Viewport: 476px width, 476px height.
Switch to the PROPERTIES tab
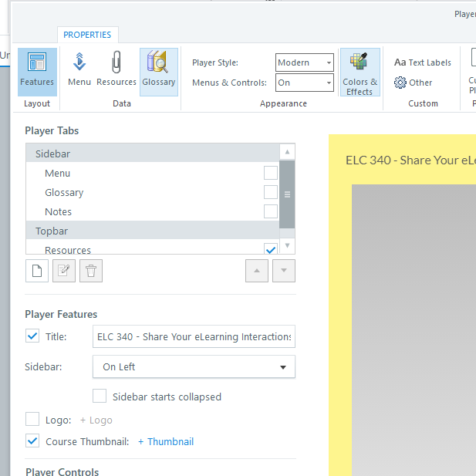(87, 35)
